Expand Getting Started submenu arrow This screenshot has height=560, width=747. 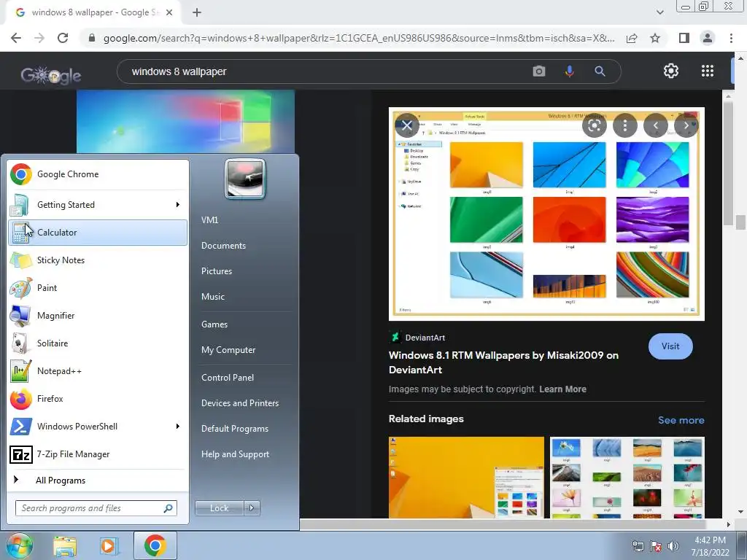[x=178, y=205]
